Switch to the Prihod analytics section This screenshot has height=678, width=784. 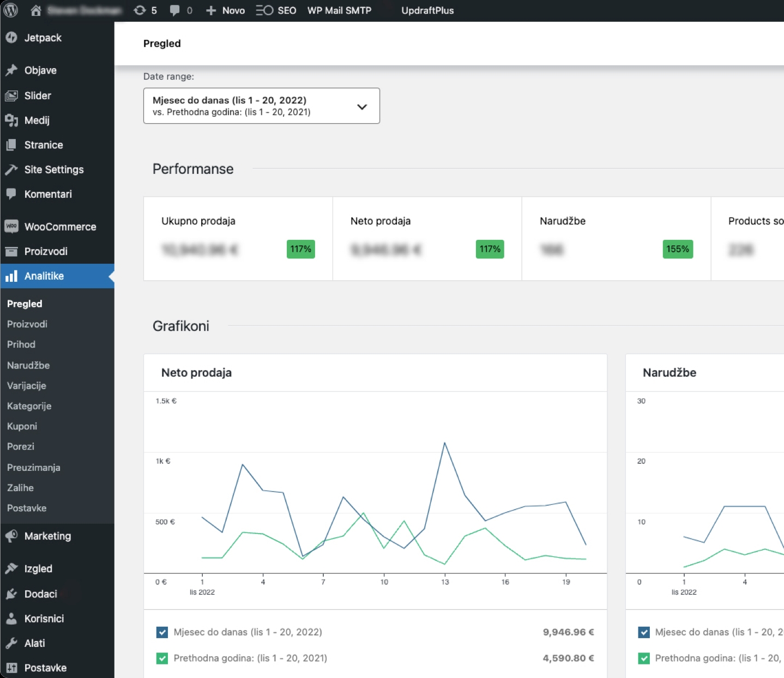21,344
